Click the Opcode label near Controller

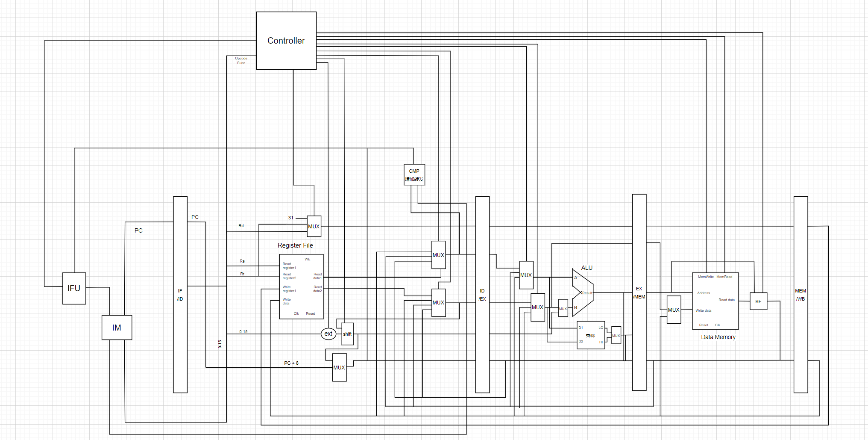pyautogui.click(x=241, y=58)
